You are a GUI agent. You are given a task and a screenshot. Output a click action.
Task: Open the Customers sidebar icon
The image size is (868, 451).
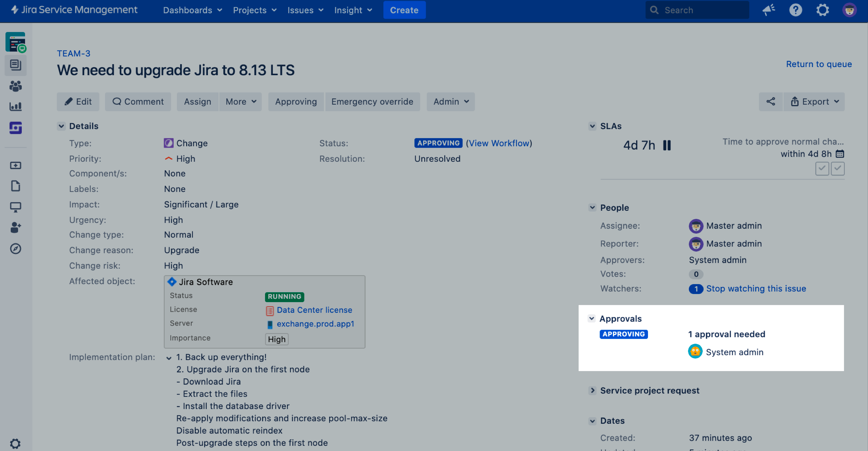[15, 86]
